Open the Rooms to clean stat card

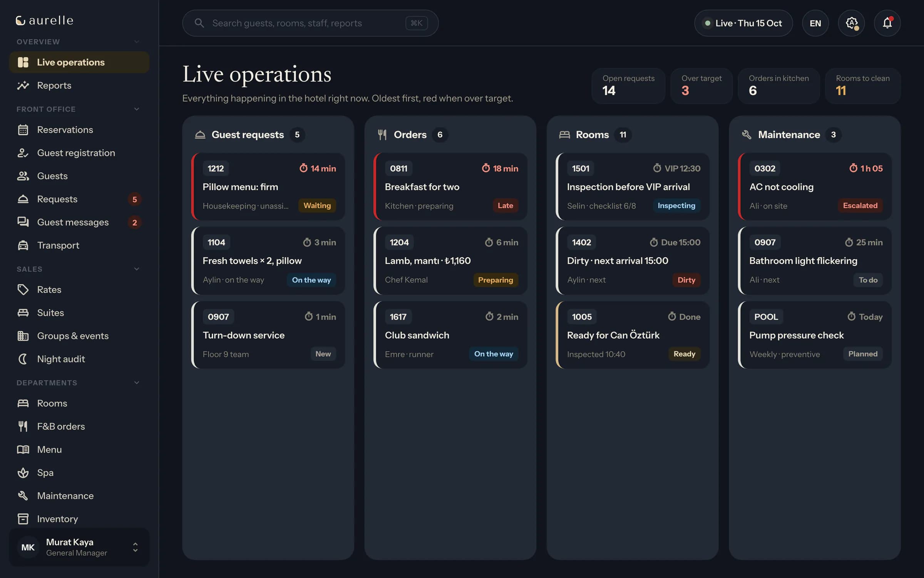point(862,86)
